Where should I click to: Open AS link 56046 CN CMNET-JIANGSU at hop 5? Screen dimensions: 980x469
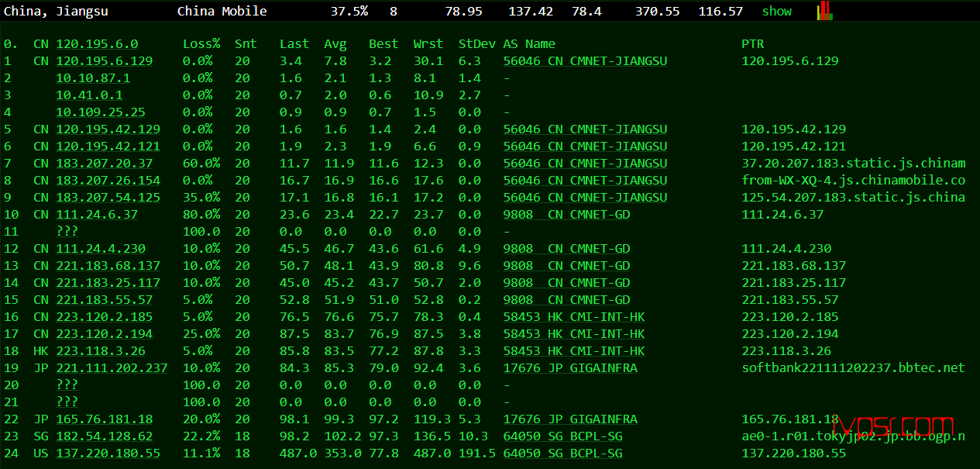click(585, 129)
